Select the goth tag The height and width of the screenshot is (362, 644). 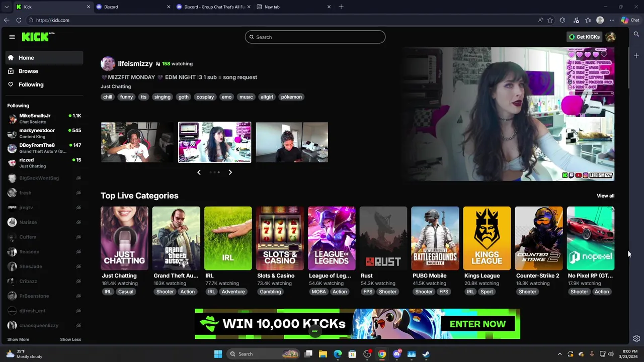pos(184,97)
